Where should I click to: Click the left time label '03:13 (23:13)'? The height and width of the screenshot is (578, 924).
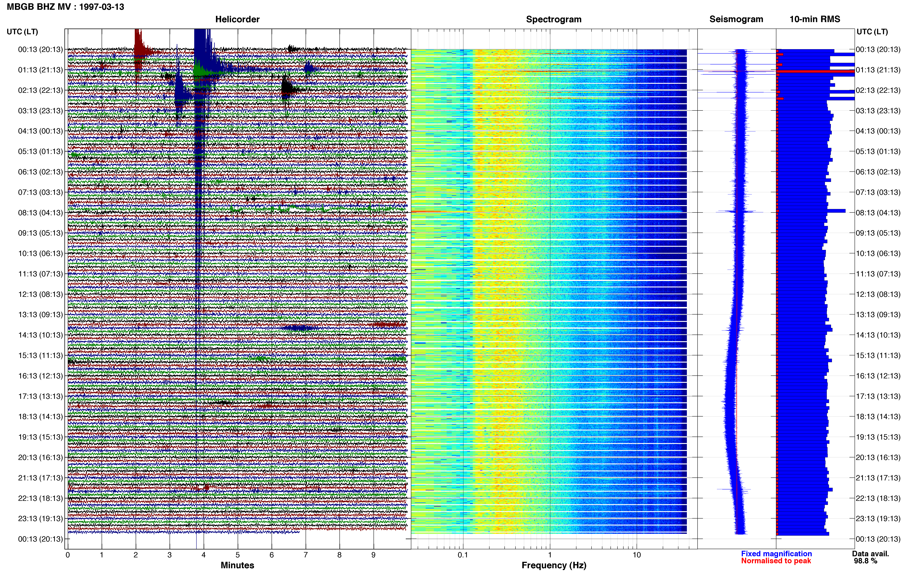pyautogui.click(x=41, y=111)
